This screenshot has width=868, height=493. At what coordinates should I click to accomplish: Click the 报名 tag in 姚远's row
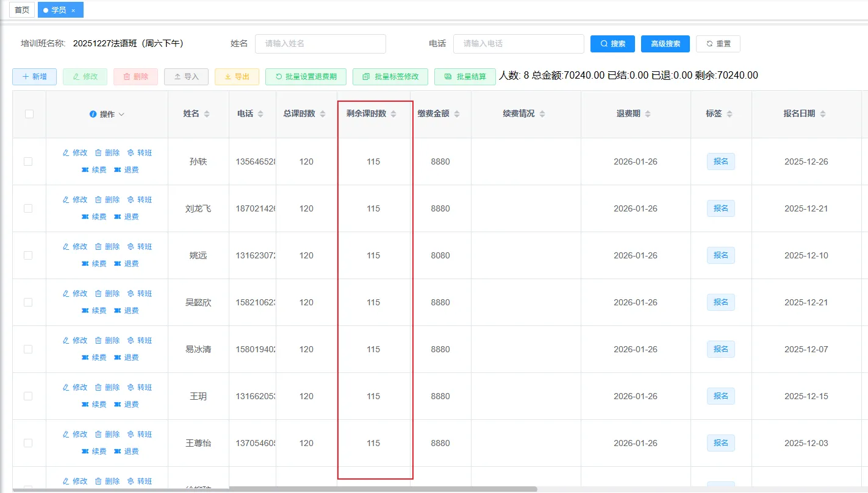coord(721,255)
